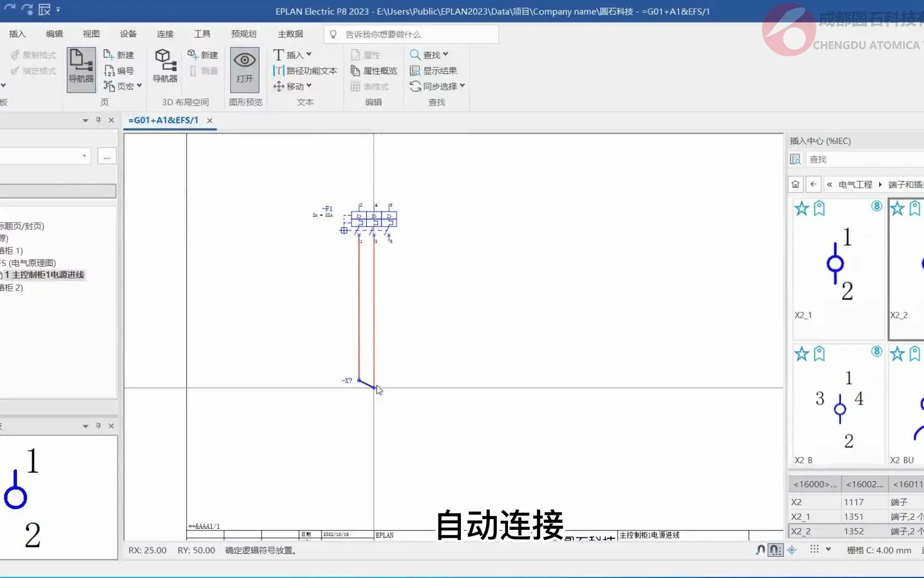The width and height of the screenshot is (924, 578).
Task: Select the X2_1 row in symbol table
Action: 856,517
